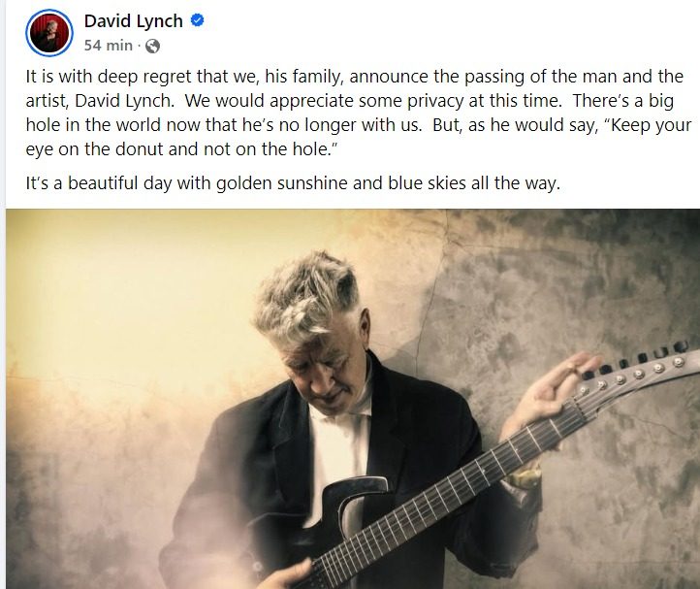Click the words 'blue skies all the way'
The width and height of the screenshot is (700, 589).
click(x=474, y=183)
